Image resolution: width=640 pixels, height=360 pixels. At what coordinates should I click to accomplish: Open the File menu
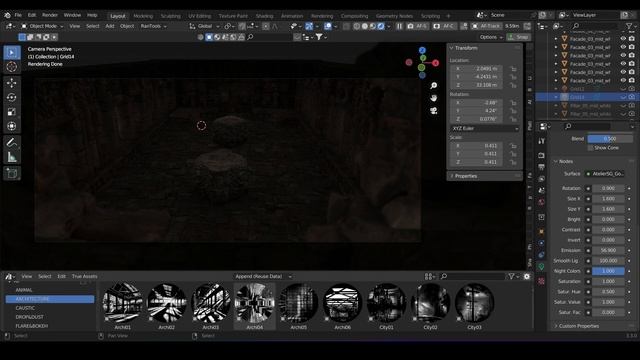(x=18, y=15)
